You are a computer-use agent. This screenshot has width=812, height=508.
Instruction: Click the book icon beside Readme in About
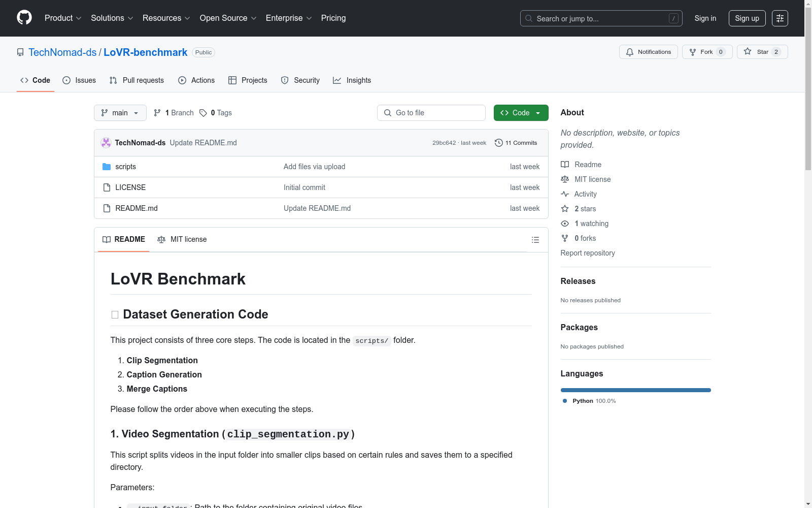click(565, 165)
